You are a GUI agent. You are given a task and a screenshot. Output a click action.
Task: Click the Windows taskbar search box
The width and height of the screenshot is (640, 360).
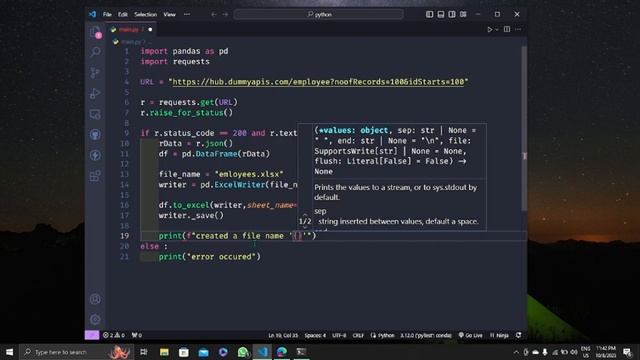point(76,352)
